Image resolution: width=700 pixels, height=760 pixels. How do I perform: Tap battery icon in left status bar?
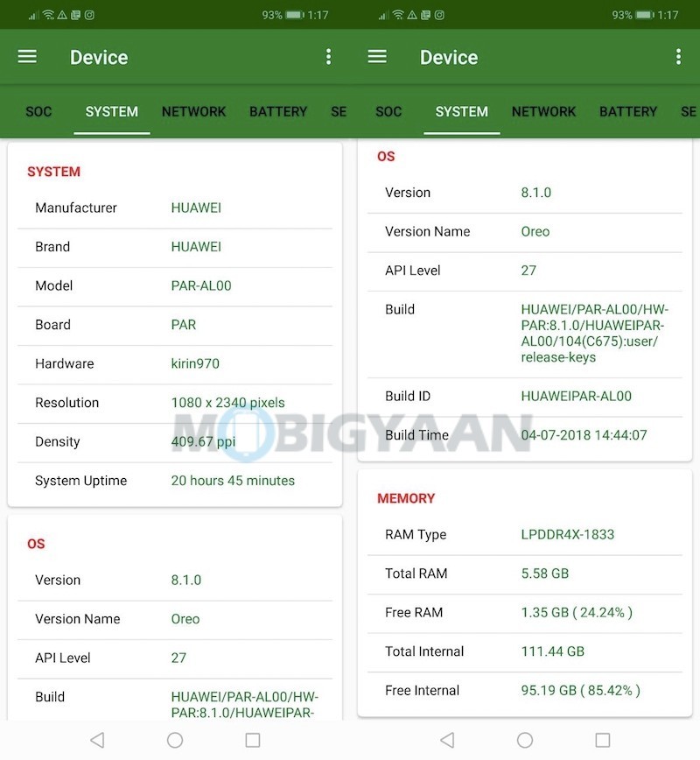pos(295,15)
